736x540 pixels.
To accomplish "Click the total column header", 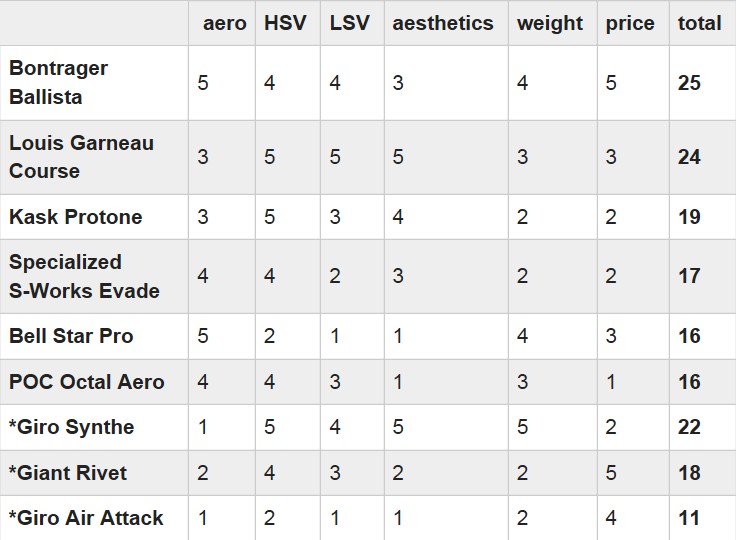I will coord(699,23).
